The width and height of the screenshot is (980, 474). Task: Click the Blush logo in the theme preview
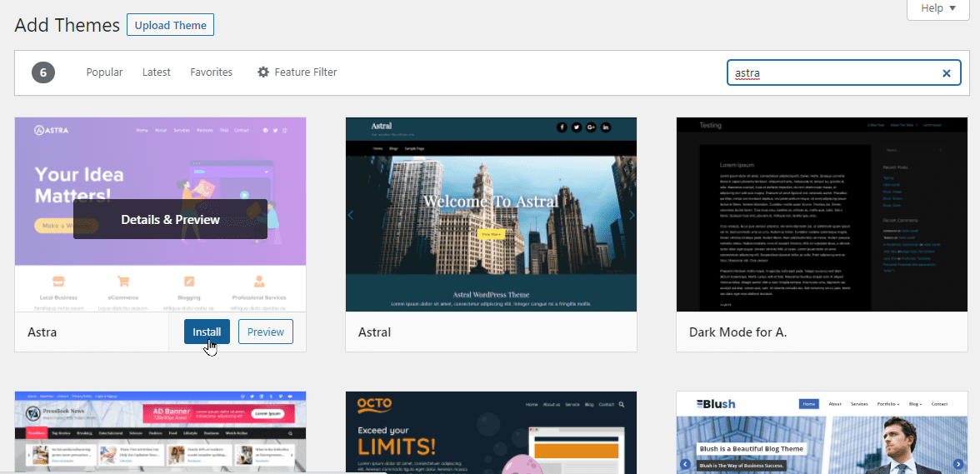point(717,404)
